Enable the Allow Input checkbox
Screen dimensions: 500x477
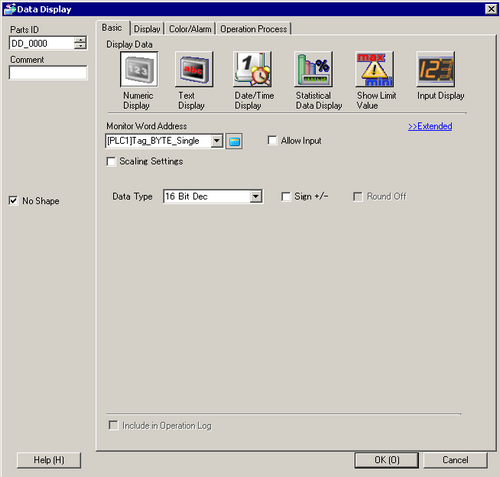pyautogui.click(x=272, y=140)
